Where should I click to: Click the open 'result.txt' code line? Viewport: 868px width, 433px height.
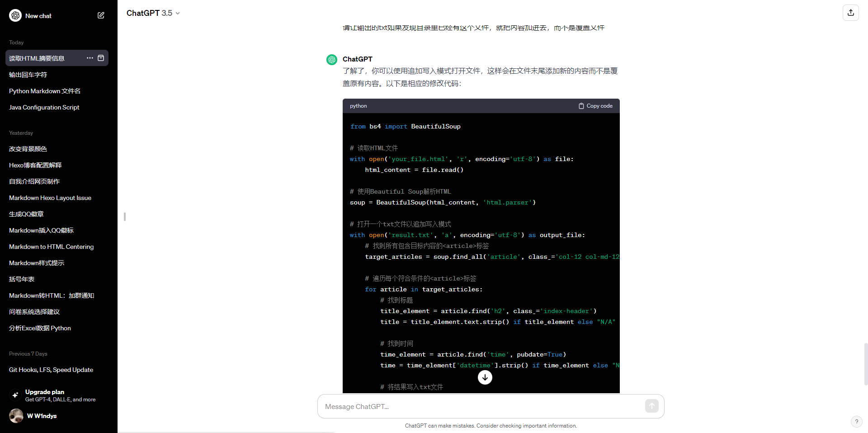(x=467, y=235)
